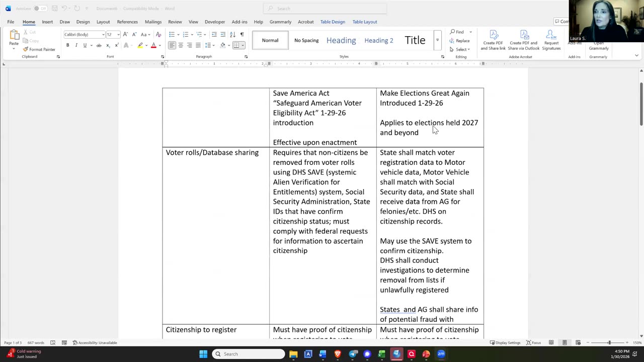Image resolution: width=644 pixels, height=362 pixels.
Task: Apply the Heading style
Action: point(341,40)
